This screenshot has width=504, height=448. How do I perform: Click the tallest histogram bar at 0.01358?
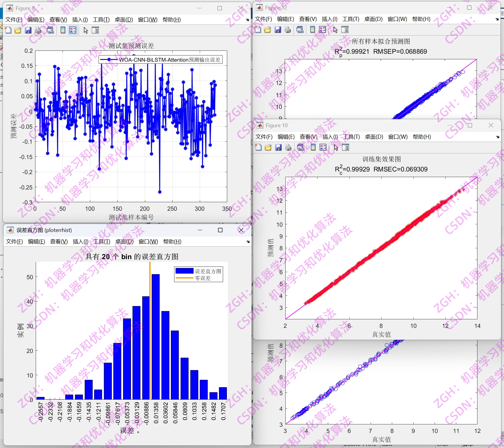tap(156, 337)
